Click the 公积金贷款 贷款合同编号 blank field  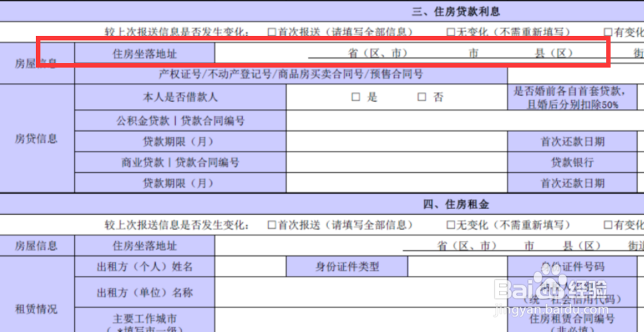[x=465, y=121]
